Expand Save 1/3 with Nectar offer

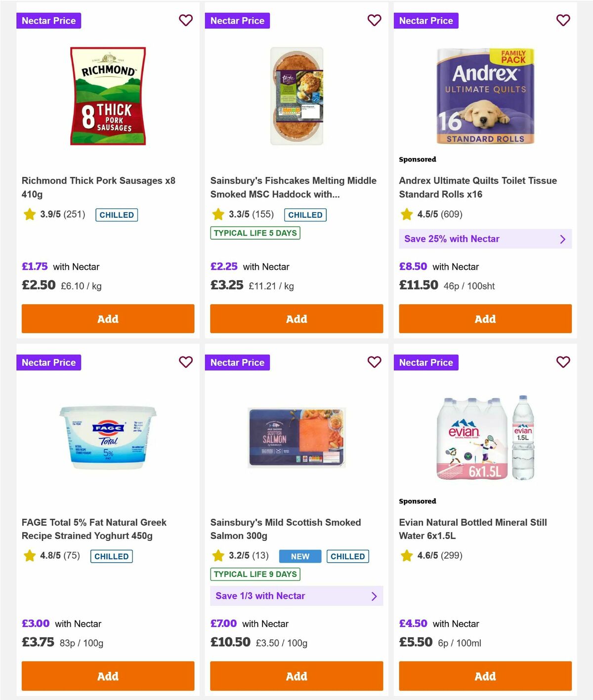pos(296,596)
